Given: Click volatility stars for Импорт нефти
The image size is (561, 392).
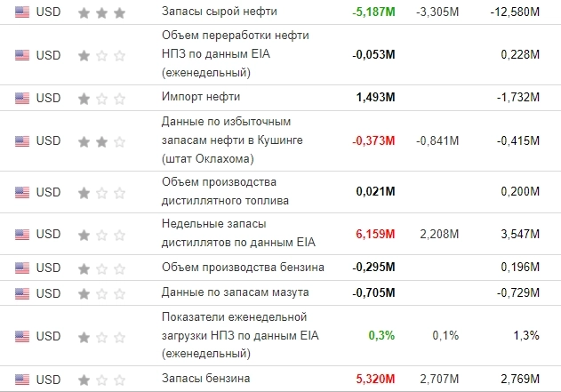Looking at the screenshot, I should point(101,97).
